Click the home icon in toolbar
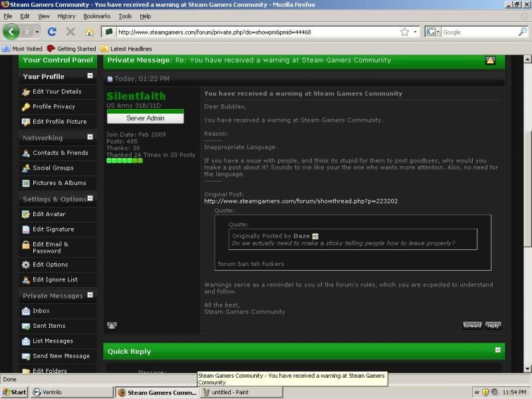This screenshot has width=532, height=399. point(89,32)
